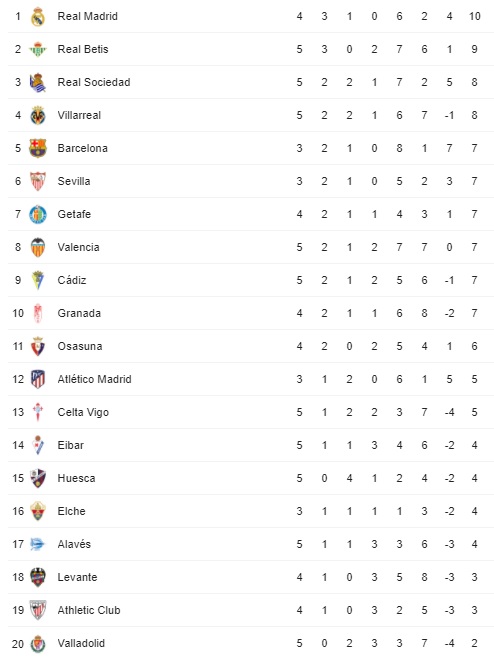Click the Getafe round blue crest
This screenshot has width=494, height=669.
click(38, 215)
